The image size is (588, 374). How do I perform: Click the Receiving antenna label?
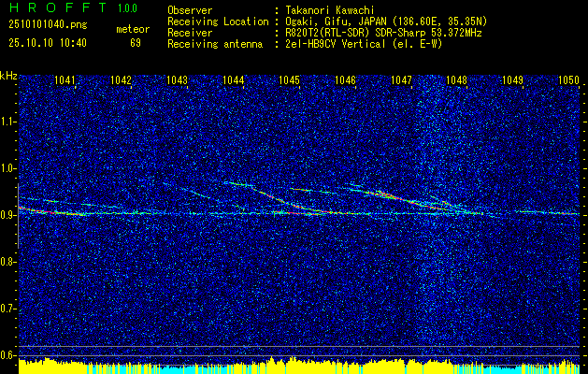point(215,44)
